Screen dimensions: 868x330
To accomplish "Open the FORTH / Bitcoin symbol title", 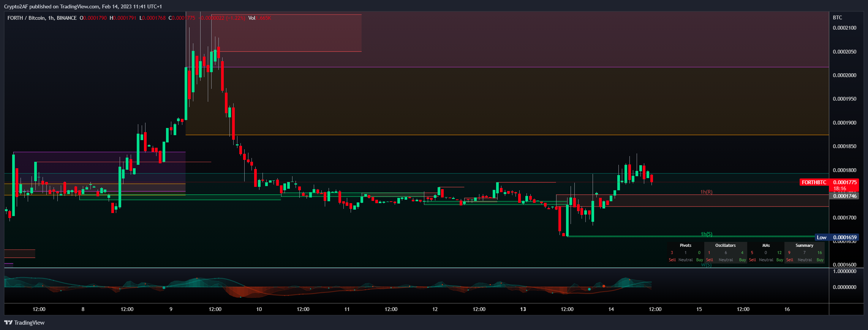I will [42, 18].
